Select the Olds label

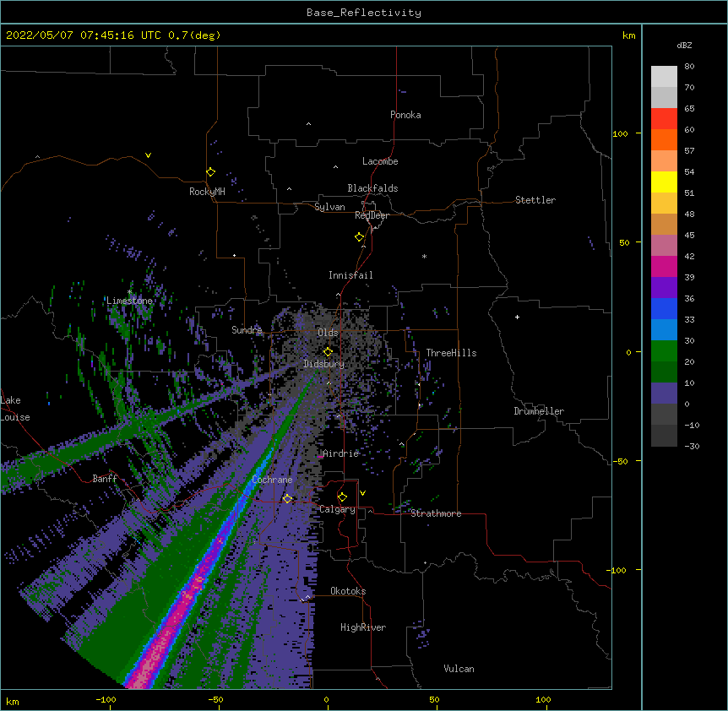pyautogui.click(x=328, y=333)
